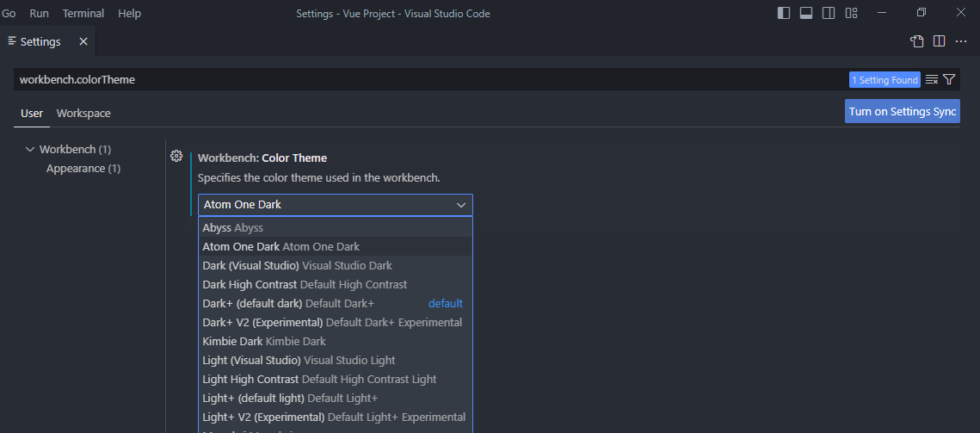Open the Terminal menu

(83, 13)
